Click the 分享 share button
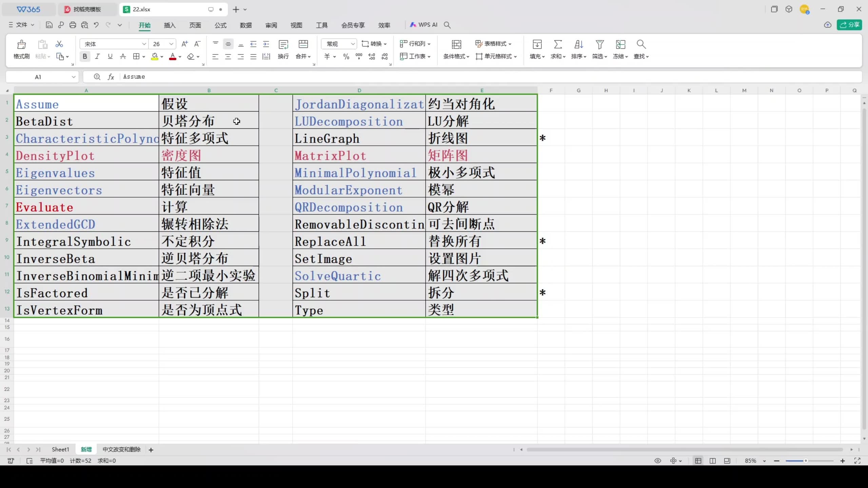 pyautogui.click(x=849, y=25)
